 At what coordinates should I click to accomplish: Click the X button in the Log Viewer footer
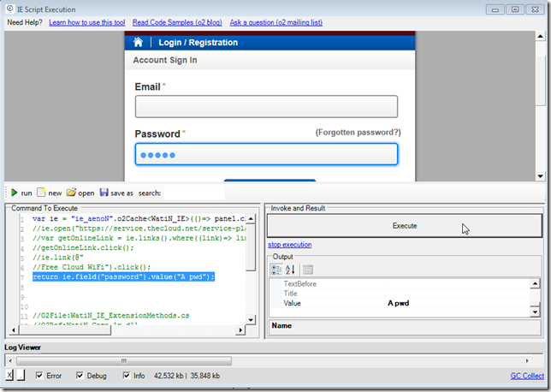pyautogui.click(x=9, y=375)
